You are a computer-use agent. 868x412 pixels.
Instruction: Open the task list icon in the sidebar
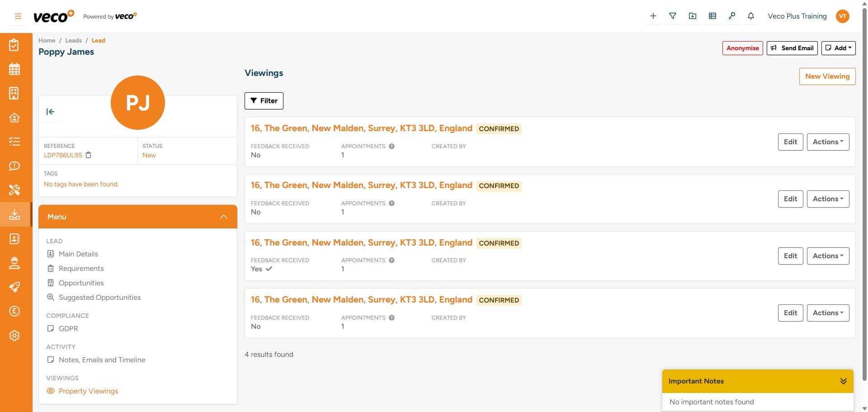pyautogui.click(x=14, y=142)
